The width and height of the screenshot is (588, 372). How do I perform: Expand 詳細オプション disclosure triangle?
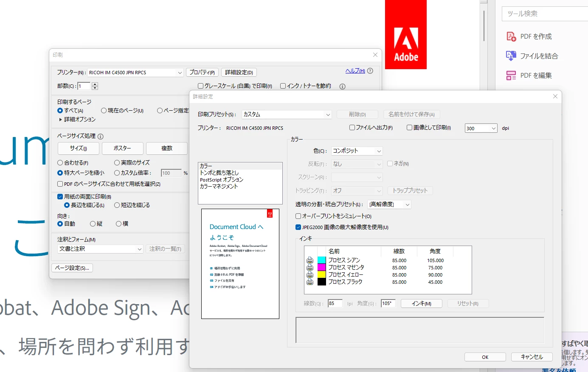click(61, 120)
